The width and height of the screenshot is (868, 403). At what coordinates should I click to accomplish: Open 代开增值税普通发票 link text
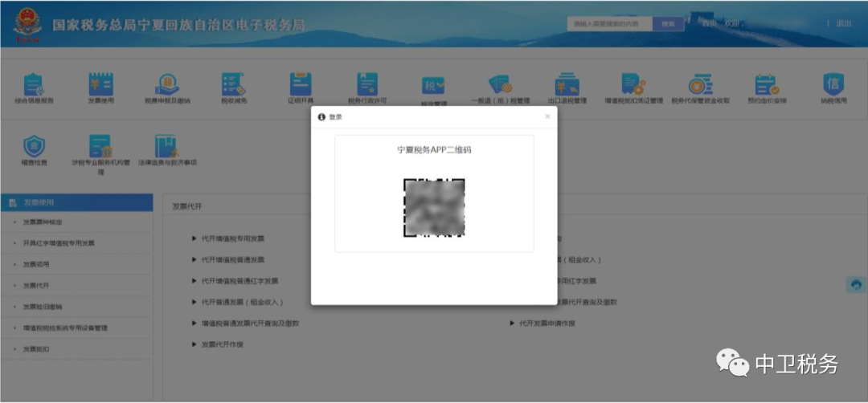(x=232, y=260)
